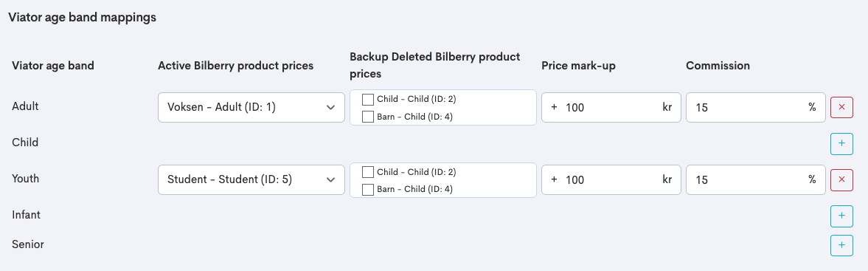The height and width of the screenshot is (271, 868).
Task: Edit the Youth price mark-up field
Action: point(611,179)
